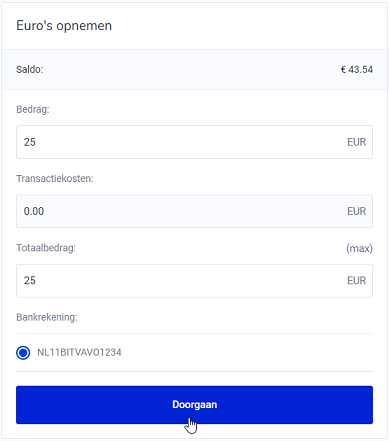The height and width of the screenshot is (441, 389).
Task: Click the Euro's opnemen heading
Action: [x=64, y=26]
